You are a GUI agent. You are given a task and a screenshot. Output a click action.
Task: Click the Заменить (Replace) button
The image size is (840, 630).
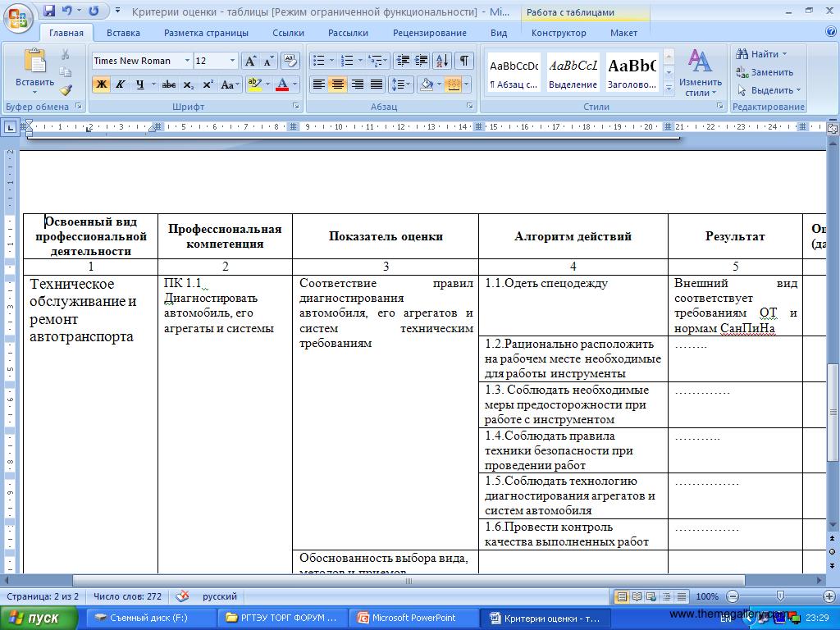[x=765, y=72]
